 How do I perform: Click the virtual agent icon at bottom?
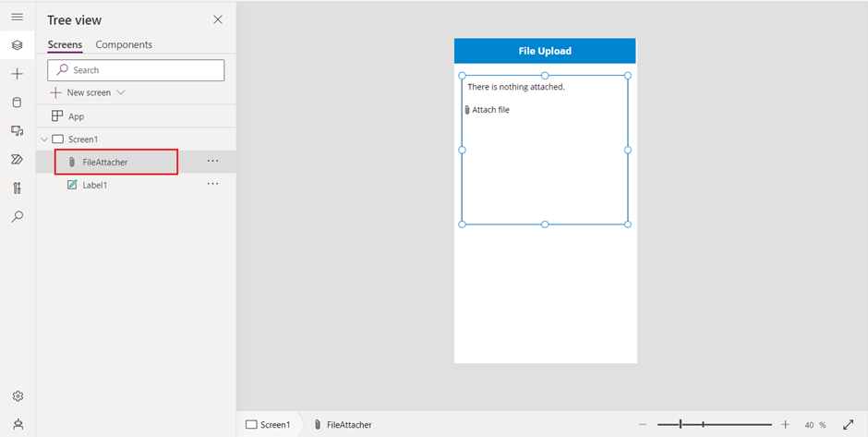[x=17, y=424]
